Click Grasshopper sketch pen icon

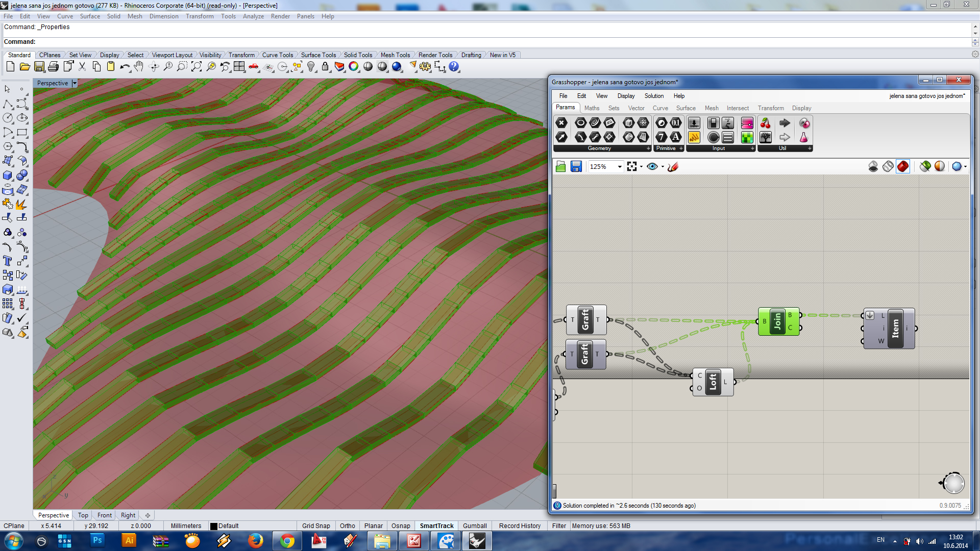[673, 167]
